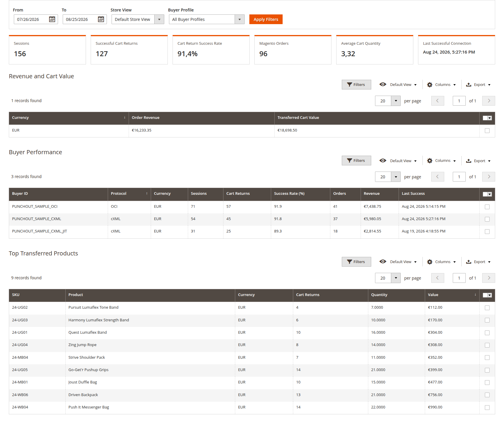Open Columns menu in Top Transferred Products

coord(441,262)
